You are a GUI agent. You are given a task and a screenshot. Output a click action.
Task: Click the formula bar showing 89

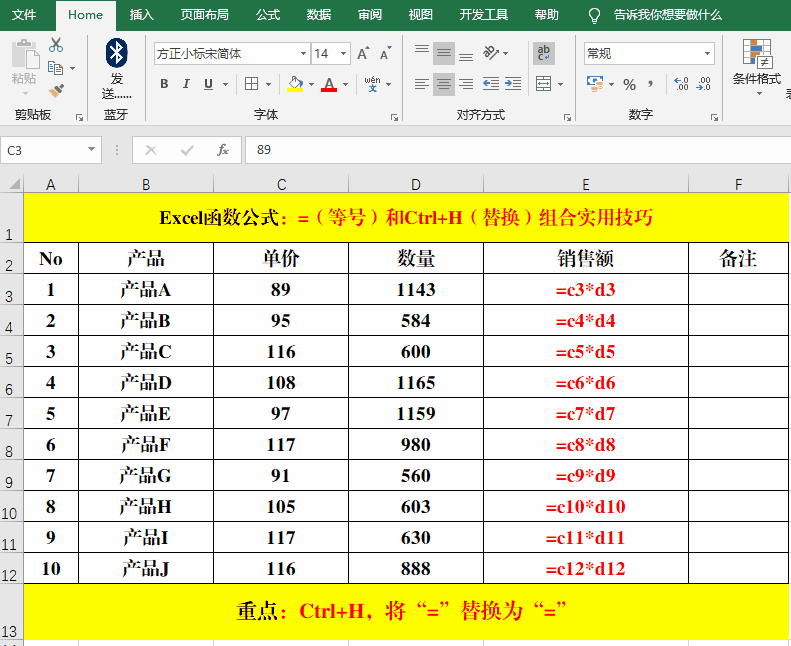(x=518, y=150)
